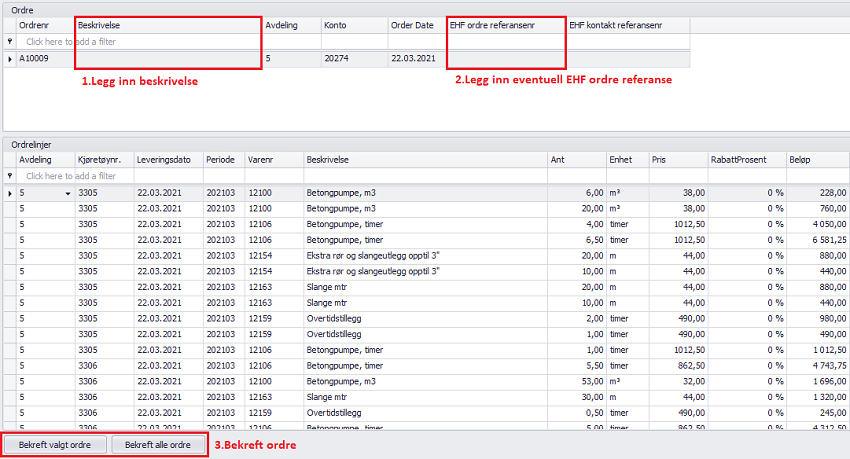This screenshot has height=459, width=850.
Task: Sort order lines by the Beløp column header
Action: (817, 159)
